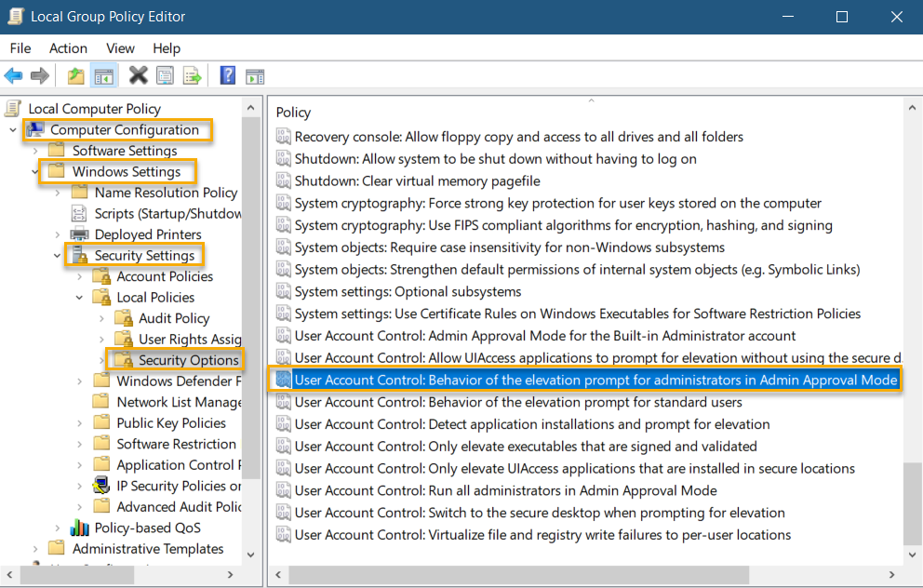Click the Forward navigation arrow on the toolbar
The image size is (923, 588).
point(39,75)
